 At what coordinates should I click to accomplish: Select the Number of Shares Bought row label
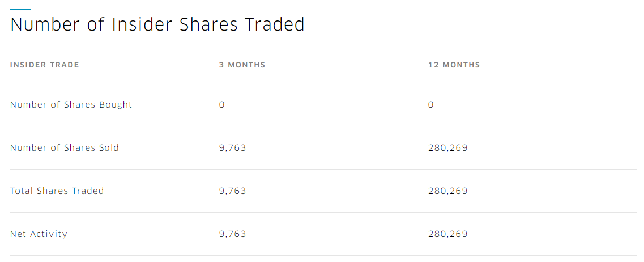coord(71,104)
